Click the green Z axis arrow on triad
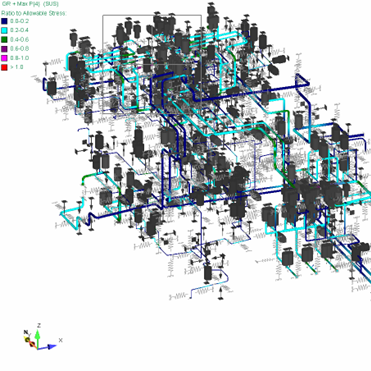 38,338
